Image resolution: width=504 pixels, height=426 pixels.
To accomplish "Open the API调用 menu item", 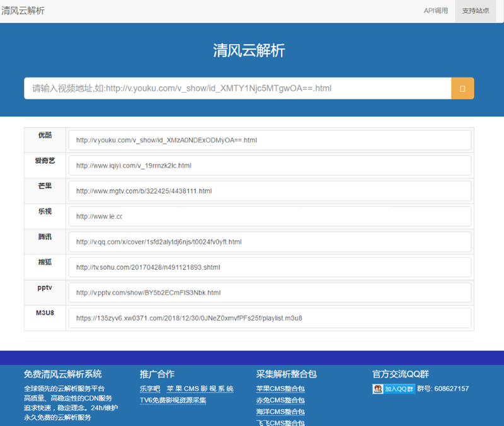I will tap(435, 11).
